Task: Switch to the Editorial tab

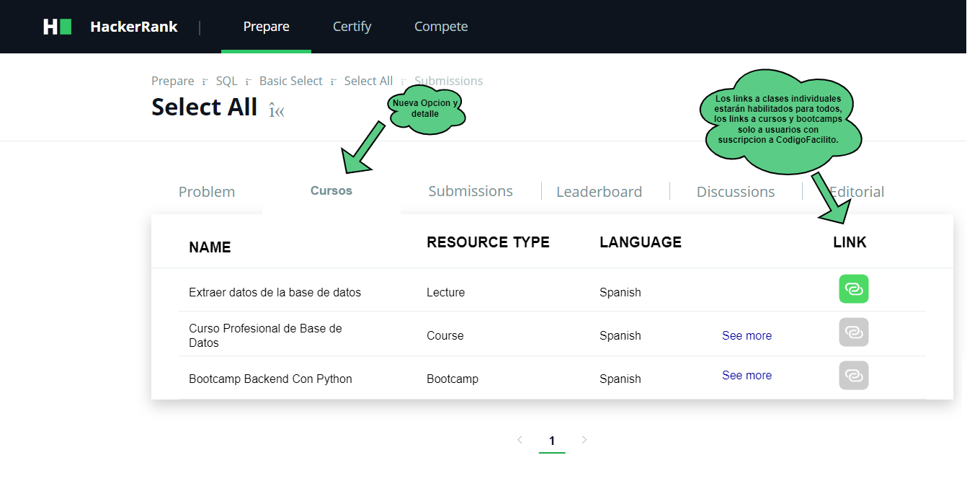Action: 857,192
